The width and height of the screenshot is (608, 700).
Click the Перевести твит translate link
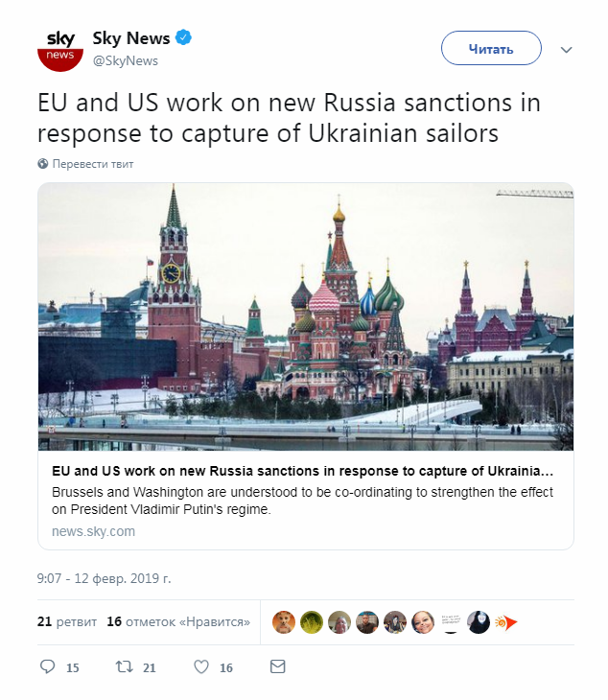point(93,164)
